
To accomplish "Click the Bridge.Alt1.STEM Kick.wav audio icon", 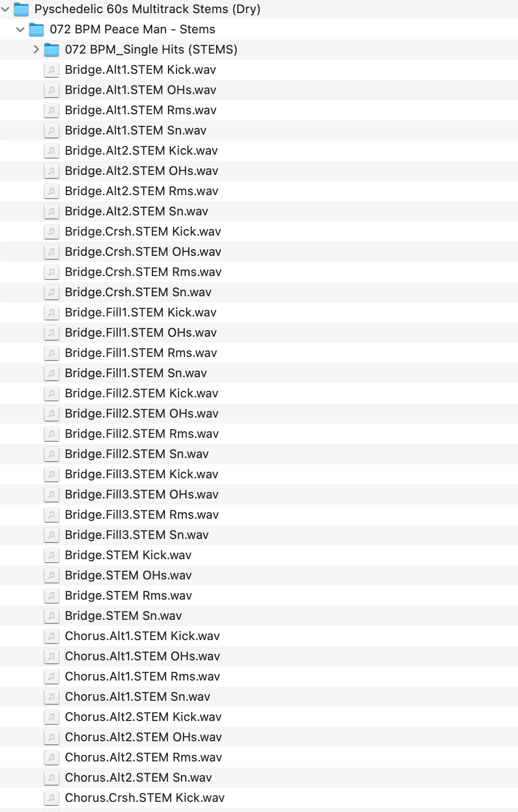I will coord(51,70).
